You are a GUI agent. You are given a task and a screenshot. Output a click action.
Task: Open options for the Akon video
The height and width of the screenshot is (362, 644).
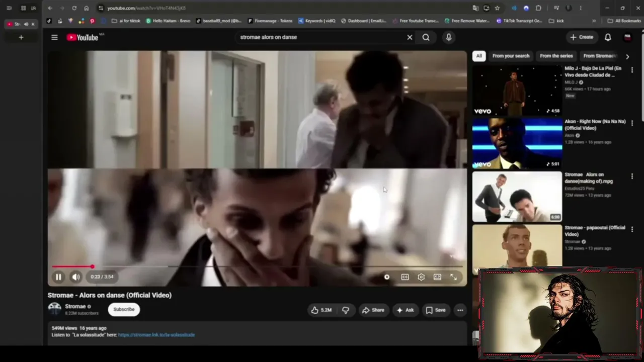632,123
